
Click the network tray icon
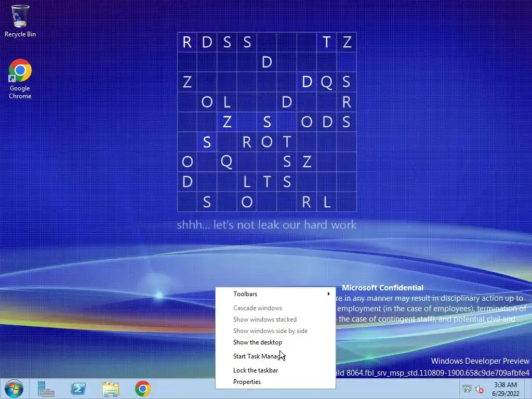click(467, 389)
